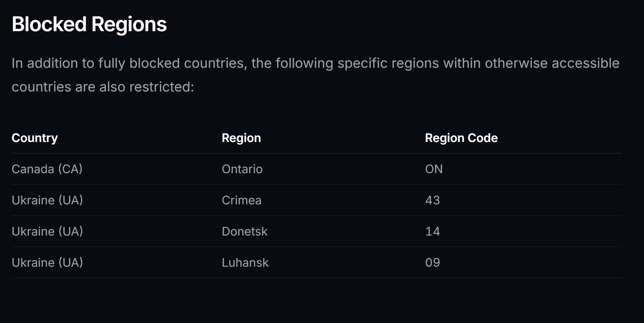The image size is (644, 323).
Task: Select the Luhansk region cell
Action: (245, 262)
